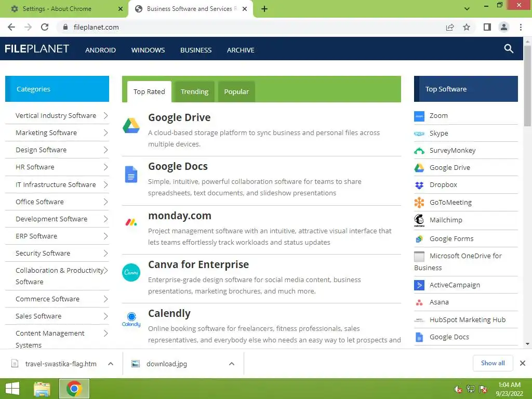The image size is (532, 399).
Task: Click the Google Drive logo icon in Top Rated list
Action: pos(131,126)
